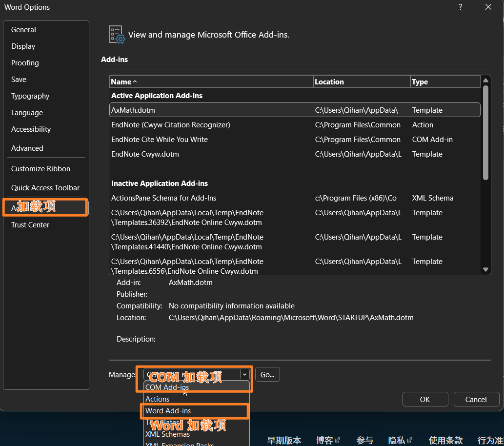Sort add-ins by Name column header
504x446 pixels.
click(211, 81)
